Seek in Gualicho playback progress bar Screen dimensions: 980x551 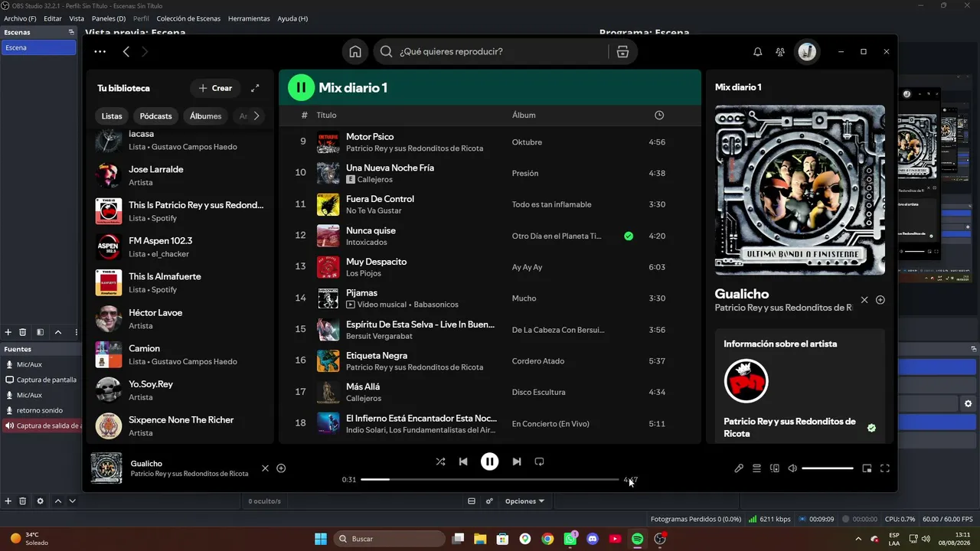(x=489, y=480)
